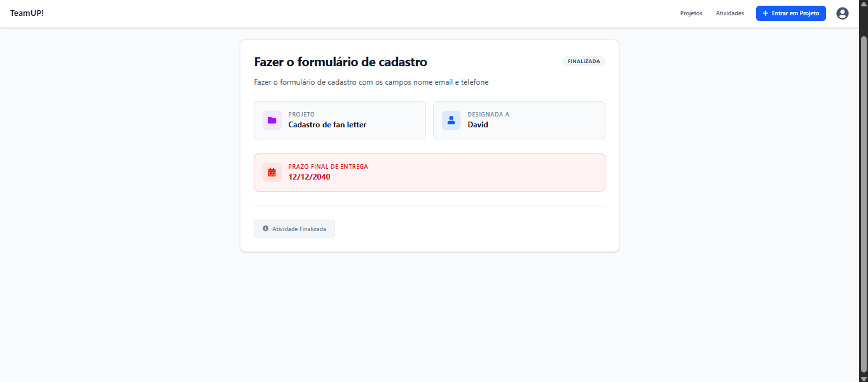
Task: Click the Designada a David card
Action: [519, 120]
